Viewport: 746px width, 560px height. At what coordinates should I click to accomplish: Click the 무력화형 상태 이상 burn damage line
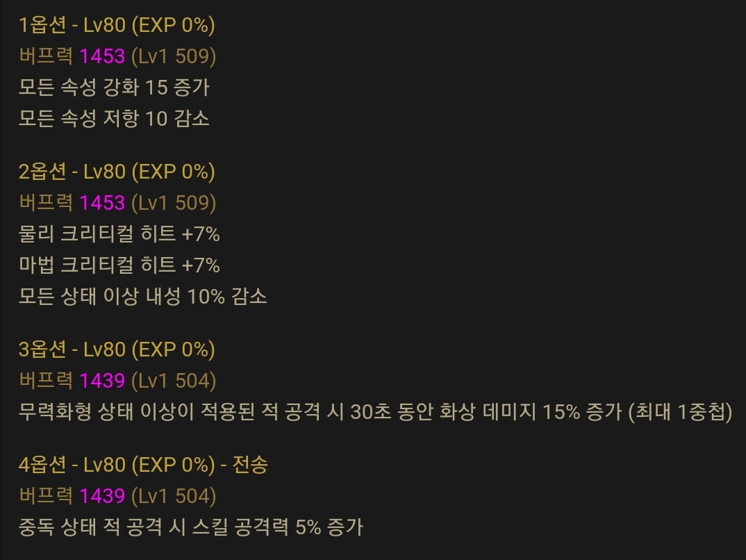[x=375, y=412]
